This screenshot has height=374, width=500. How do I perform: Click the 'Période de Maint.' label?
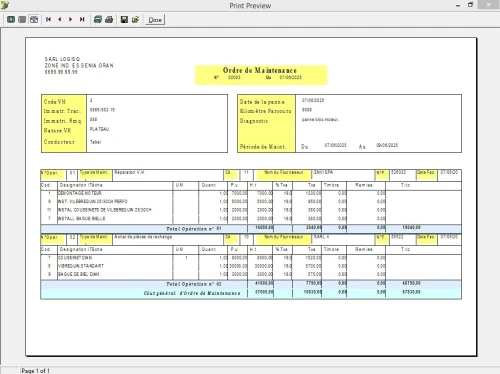tap(263, 147)
